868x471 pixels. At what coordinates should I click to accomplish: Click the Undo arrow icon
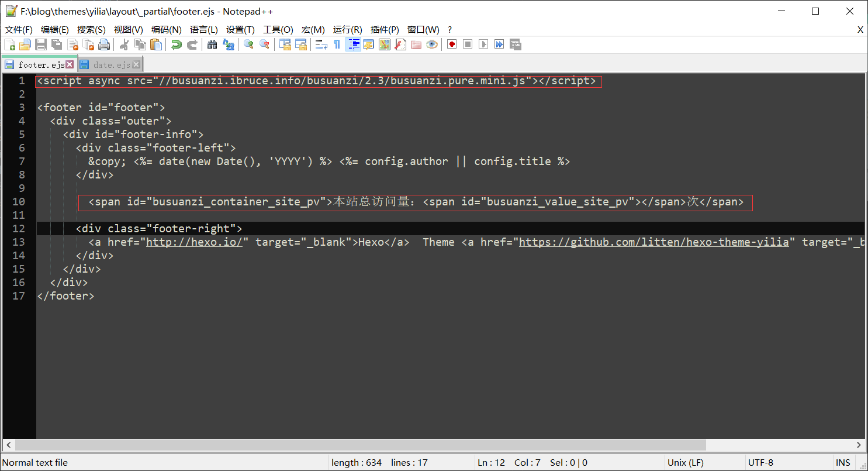[x=176, y=44]
